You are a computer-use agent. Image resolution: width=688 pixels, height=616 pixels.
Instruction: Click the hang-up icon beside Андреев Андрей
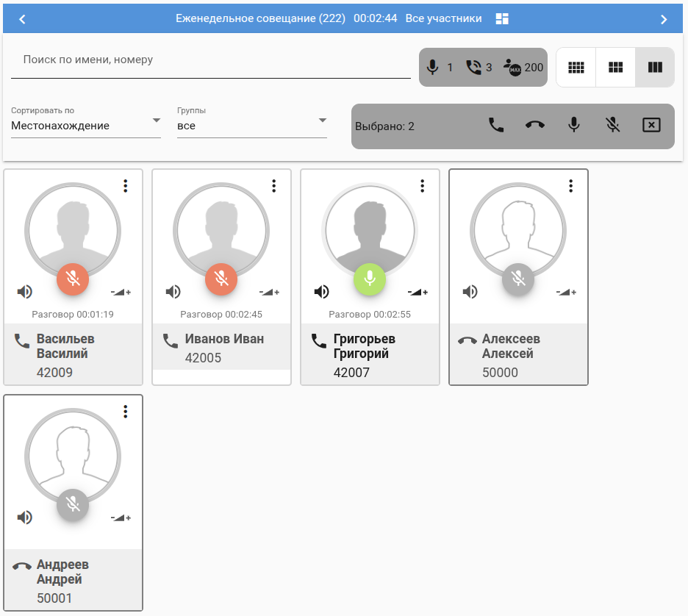tap(22, 566)
